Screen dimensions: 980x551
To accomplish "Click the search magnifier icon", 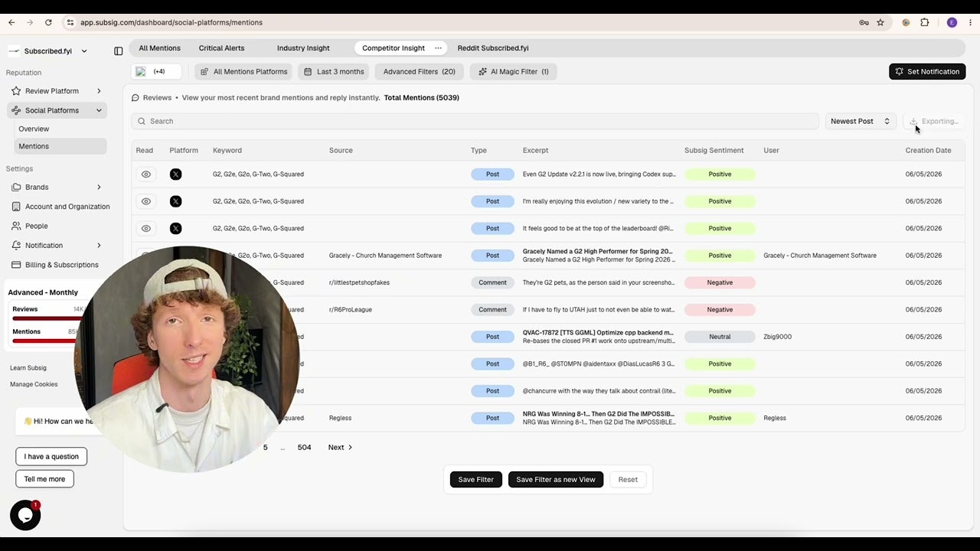I will tap(141, 121).
